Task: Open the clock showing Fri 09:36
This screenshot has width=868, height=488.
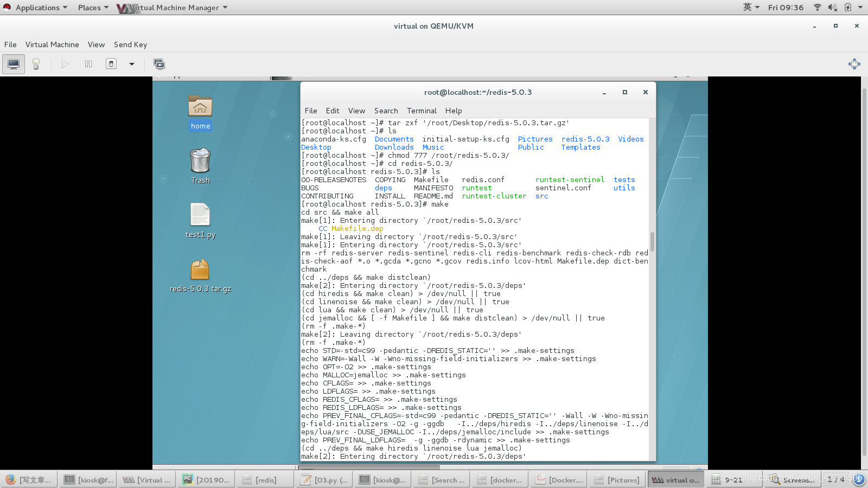Action: tap(786, 8)
